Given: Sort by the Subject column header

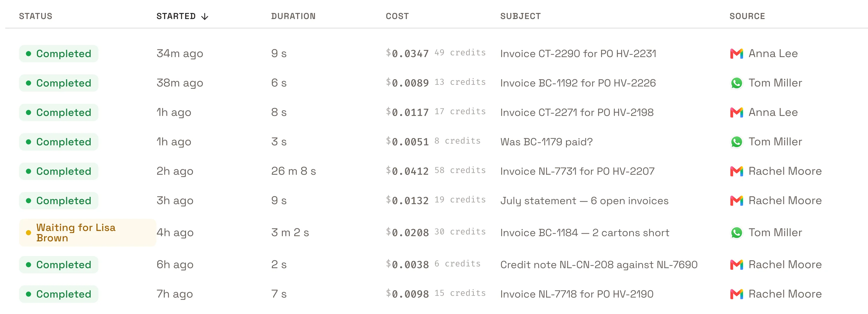Looking at the screenshot, I should (520, 16).
